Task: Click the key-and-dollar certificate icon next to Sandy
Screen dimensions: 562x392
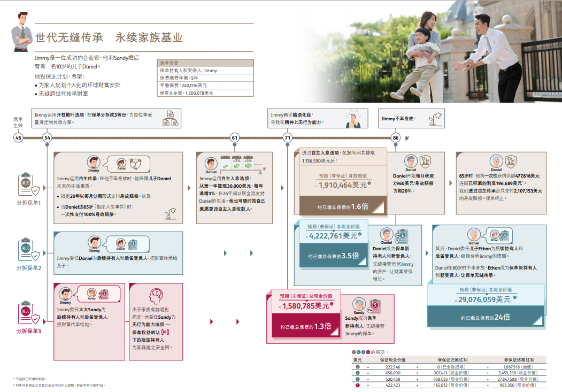Action: [375, 305]
